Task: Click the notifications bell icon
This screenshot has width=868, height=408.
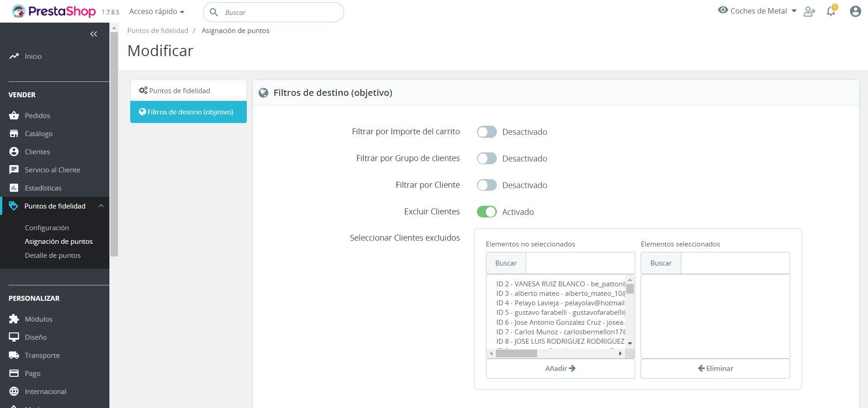Action: click(830, 12)
